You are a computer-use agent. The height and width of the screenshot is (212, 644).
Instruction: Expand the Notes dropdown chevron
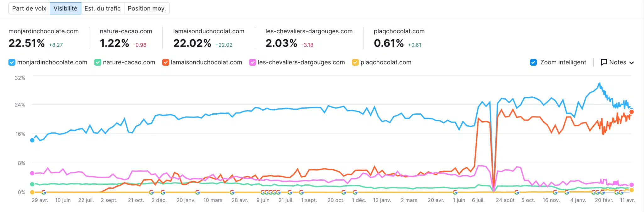(631, 63)
